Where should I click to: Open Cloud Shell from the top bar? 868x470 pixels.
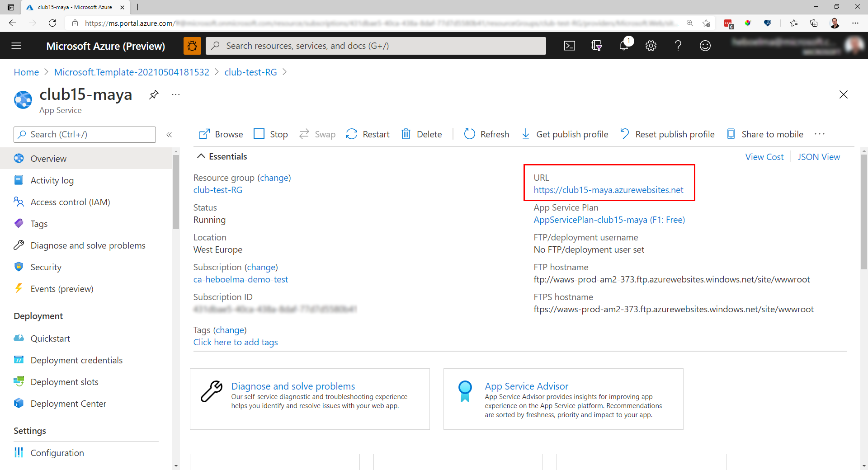coord(570,46)
